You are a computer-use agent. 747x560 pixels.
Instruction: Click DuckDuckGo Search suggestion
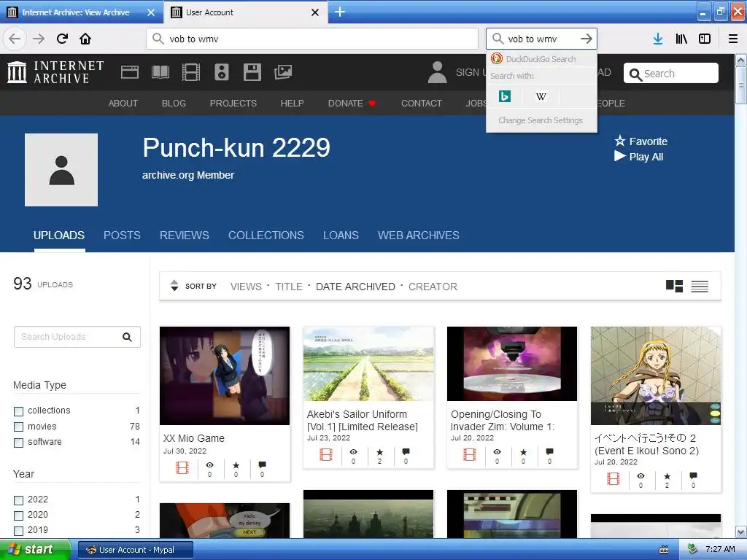pos(541,59)
